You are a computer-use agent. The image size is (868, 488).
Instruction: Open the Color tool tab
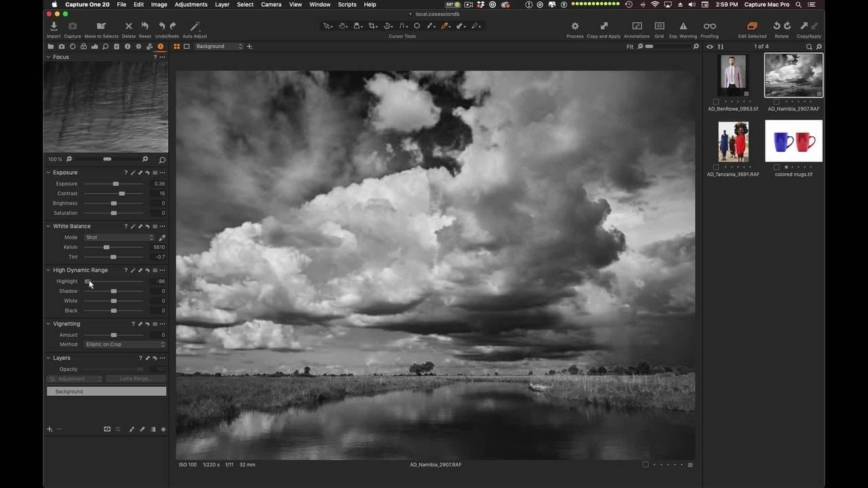(83, 47)
